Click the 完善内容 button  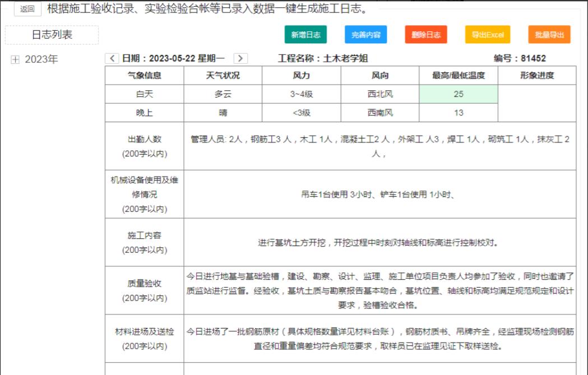click(366, 34)
